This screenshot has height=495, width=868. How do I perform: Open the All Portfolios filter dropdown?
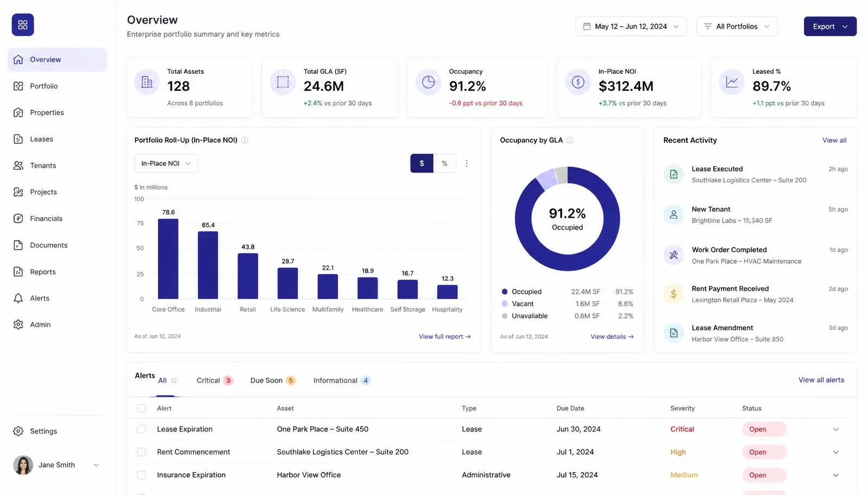[x=737, y=27]
